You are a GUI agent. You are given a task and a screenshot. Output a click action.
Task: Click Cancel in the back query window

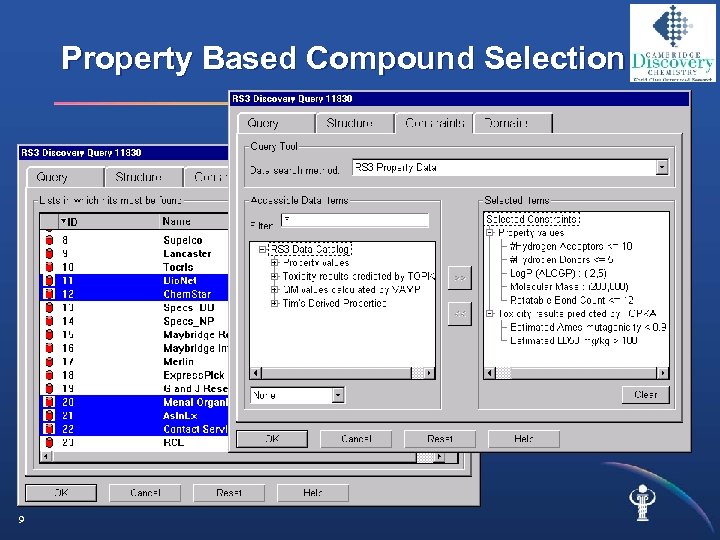(145, 493)
